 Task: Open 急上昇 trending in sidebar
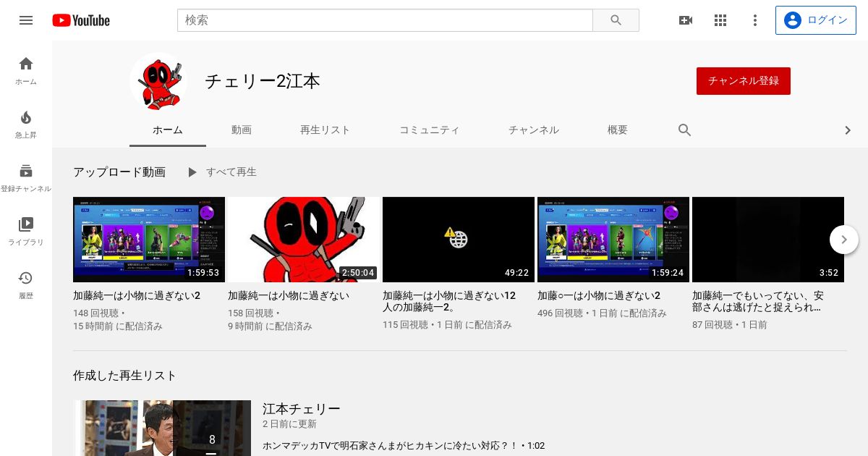[26, 124]
